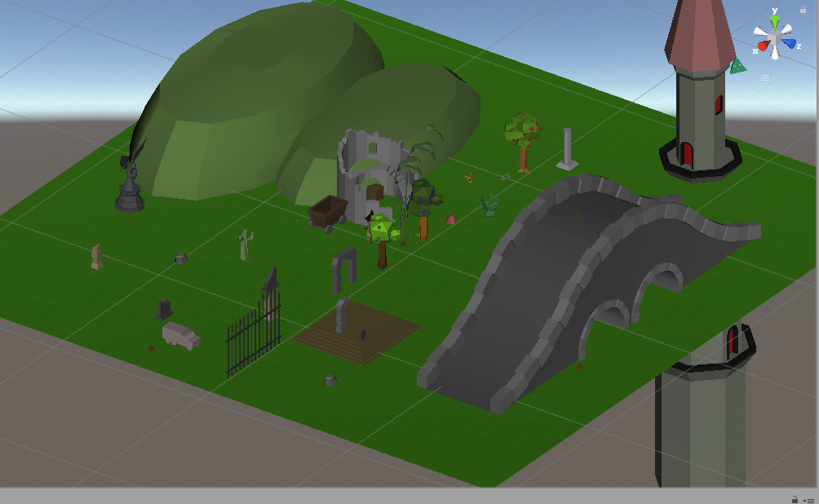Viewport: 819px width, 504px height.
Task: Select the light green leafy tree
Action: click(x=383, y=241)
